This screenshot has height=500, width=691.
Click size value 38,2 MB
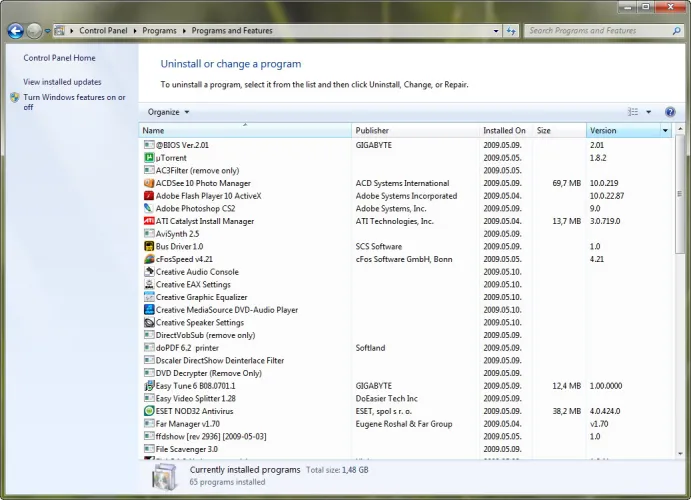566,411
